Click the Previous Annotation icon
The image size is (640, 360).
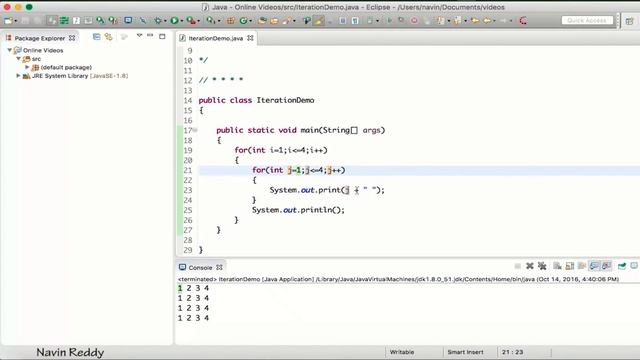pyautogui.click(x=457, y=20)
